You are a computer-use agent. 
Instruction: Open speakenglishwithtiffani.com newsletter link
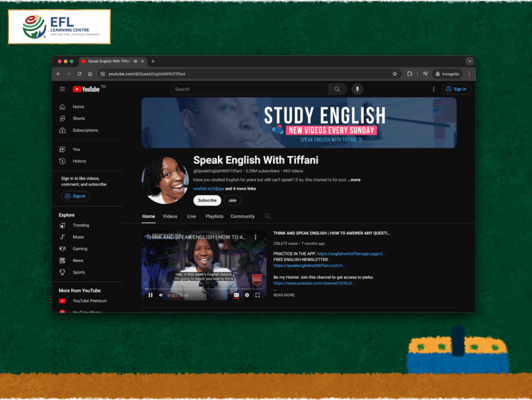(x=310, y=265)
